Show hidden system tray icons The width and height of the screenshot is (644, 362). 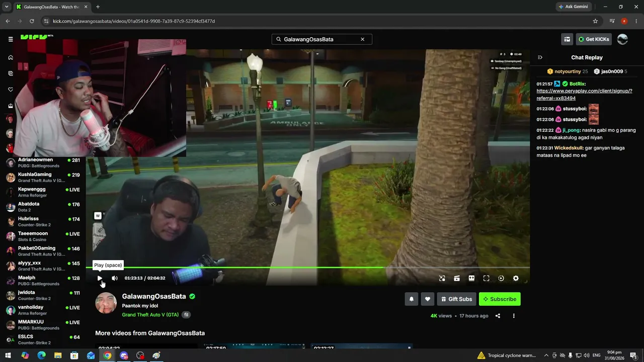pos(546,355)
